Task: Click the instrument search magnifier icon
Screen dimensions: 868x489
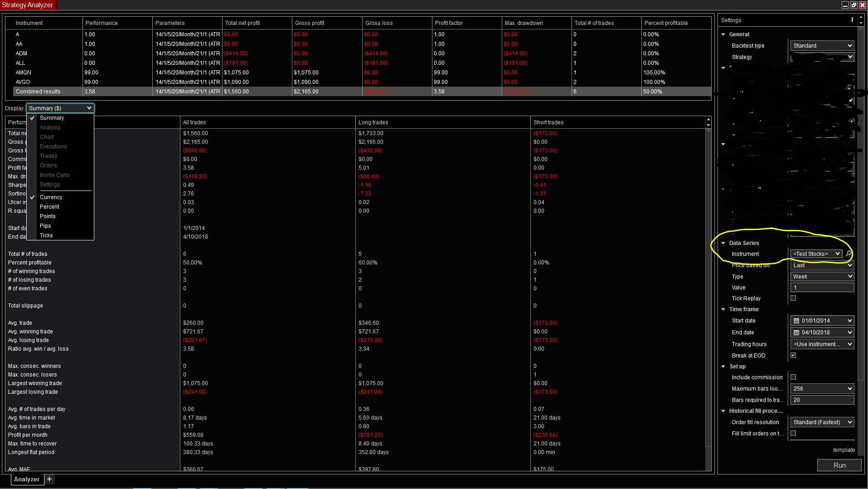Action: point(849,254)
